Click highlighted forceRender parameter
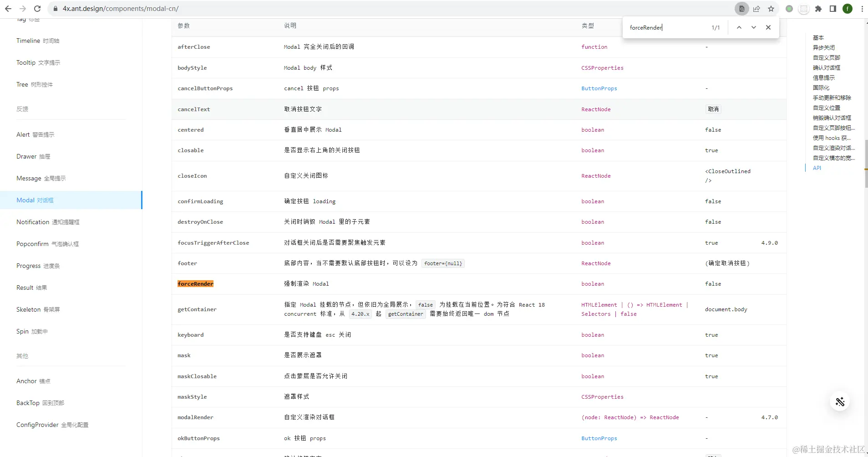This screenshot has height=457, width=868. pos(195,284)
